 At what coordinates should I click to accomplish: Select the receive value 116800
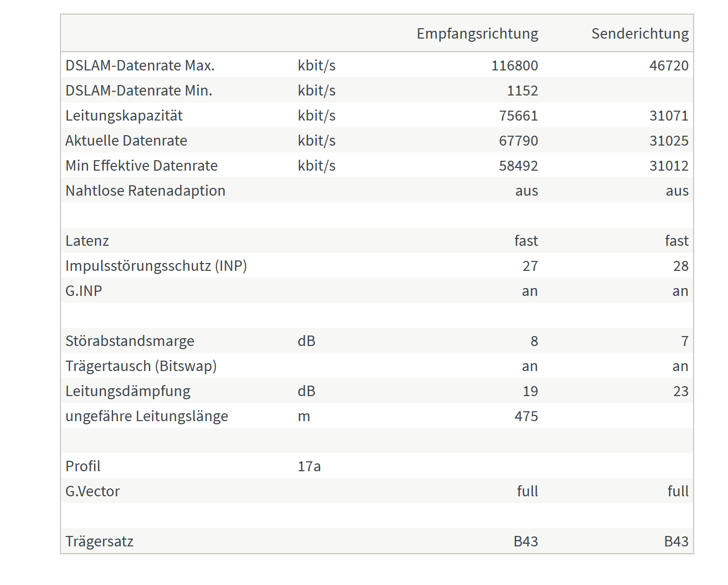tap(514, 65)
